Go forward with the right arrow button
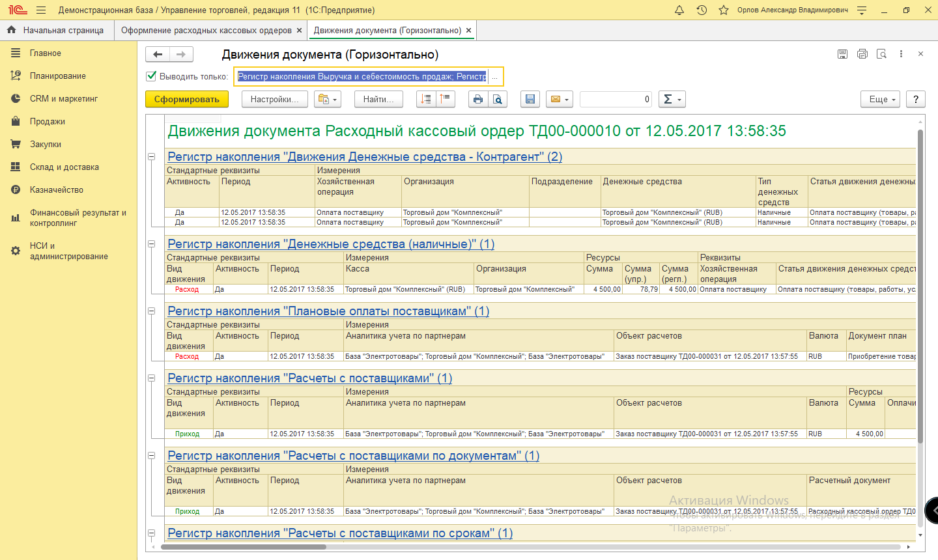Image resolution: width=938 pixels, height=560 pixels. click(181, 55)
